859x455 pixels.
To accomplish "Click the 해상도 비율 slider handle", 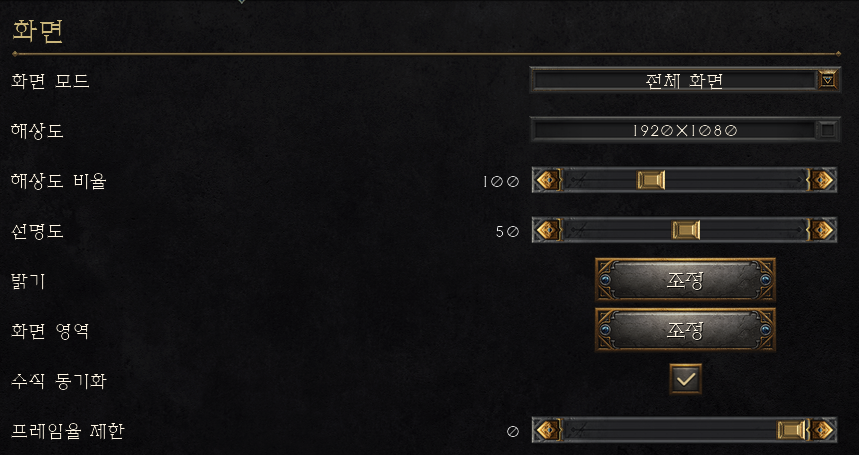I will pos(651,180).
